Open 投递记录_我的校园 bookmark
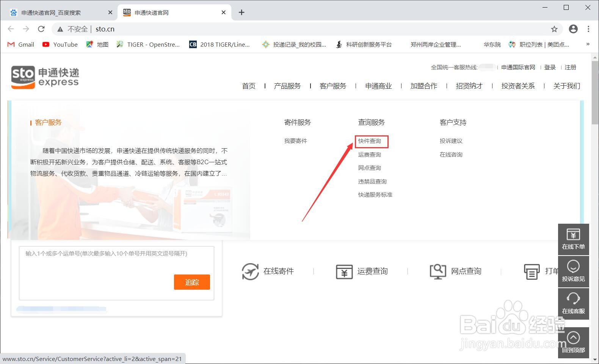The width and height of the screenshot is (599, 364). point(294,44)
